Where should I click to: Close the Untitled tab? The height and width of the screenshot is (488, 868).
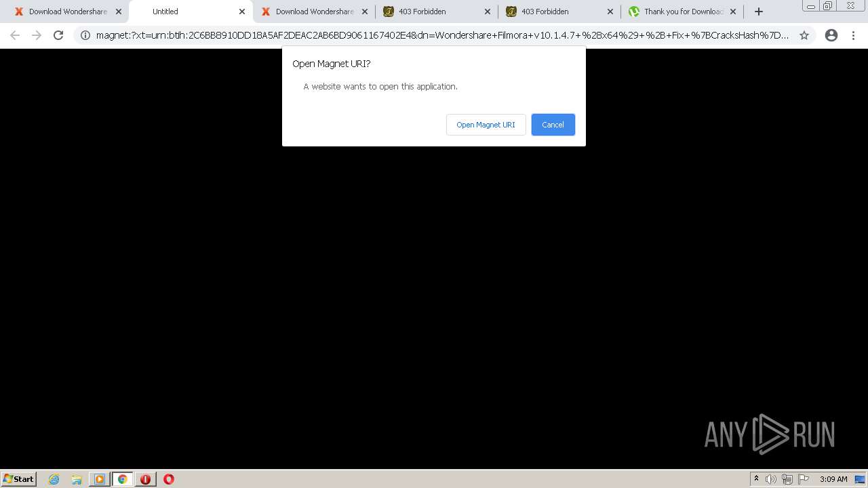[242, 12]
